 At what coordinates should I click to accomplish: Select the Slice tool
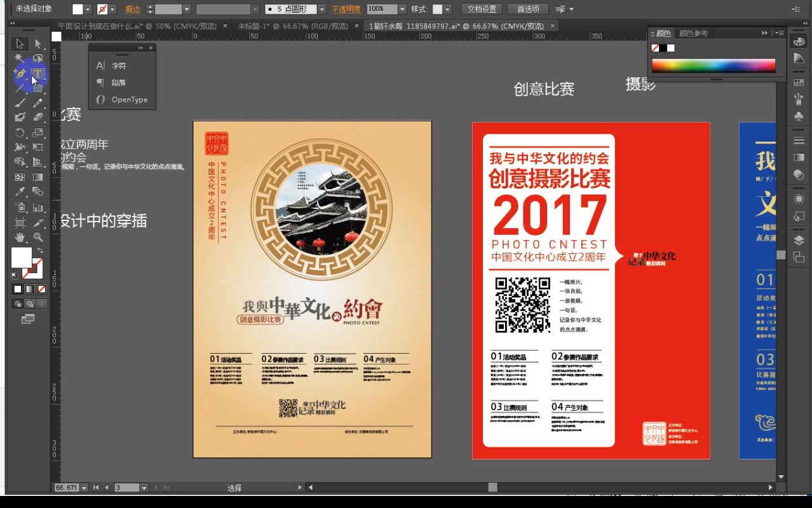pyautogui.click(x=37, y=222)
